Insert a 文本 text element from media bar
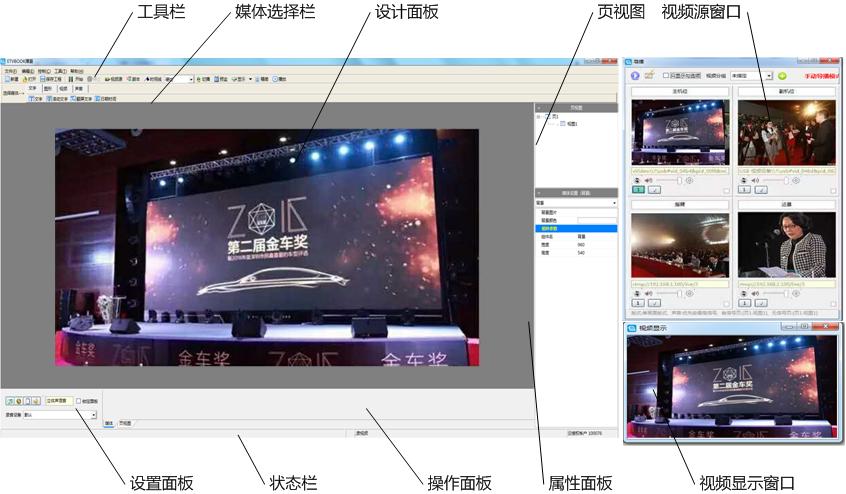 coord(36,99)
